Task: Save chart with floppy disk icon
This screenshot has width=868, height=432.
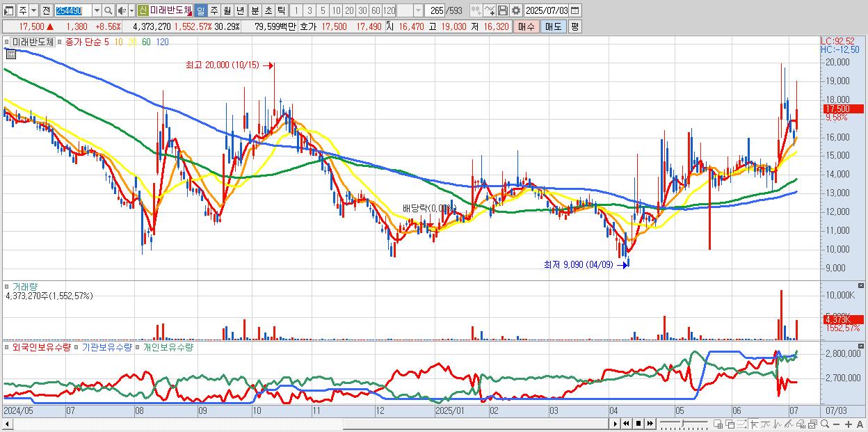Action: [x=503, y=10]
